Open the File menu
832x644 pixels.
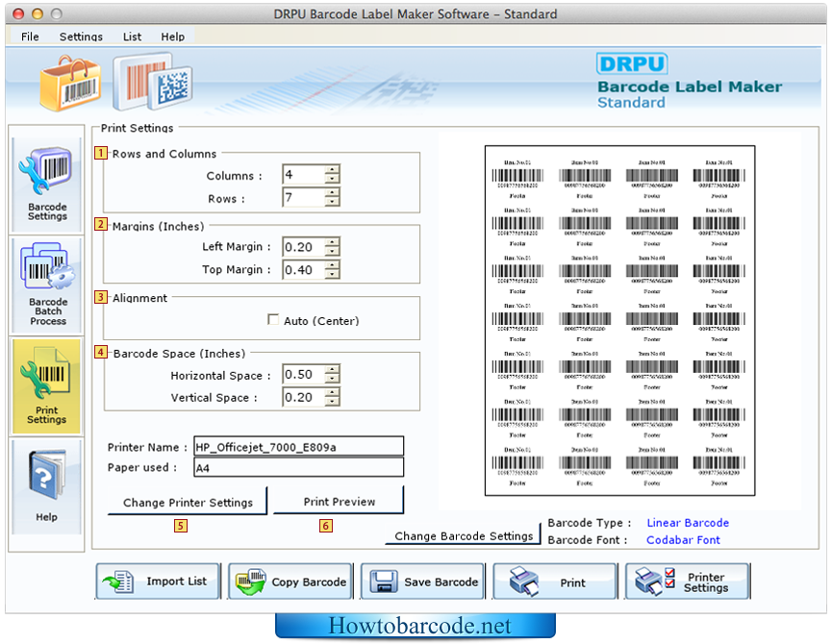pos(30,37)
